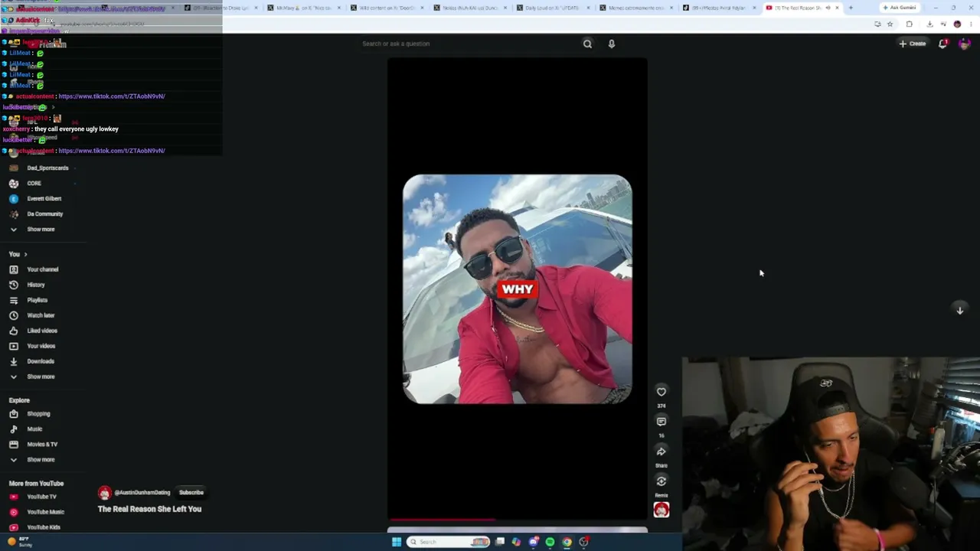Image resolution: width=980 pixels, height=551 pixels.
Task: Open the You section chevron
Action: pyautogui.click(x=25, y=254)
